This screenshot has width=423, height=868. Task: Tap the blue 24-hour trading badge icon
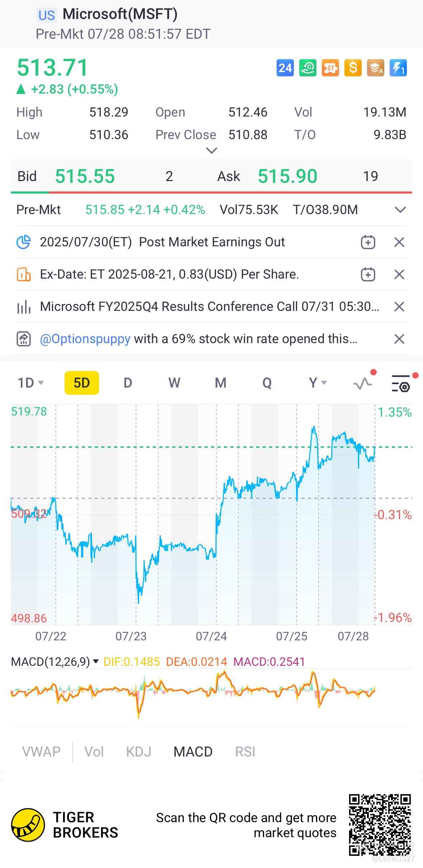point(285,68)
